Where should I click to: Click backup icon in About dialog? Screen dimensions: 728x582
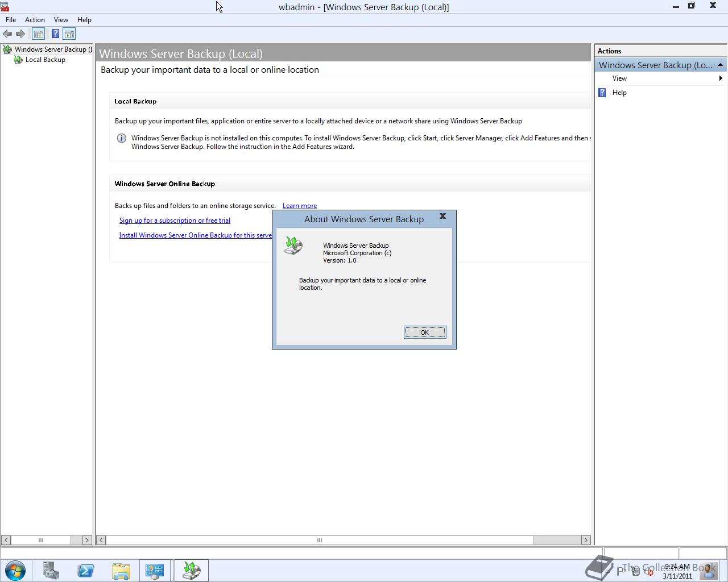[x=293, y=245]
